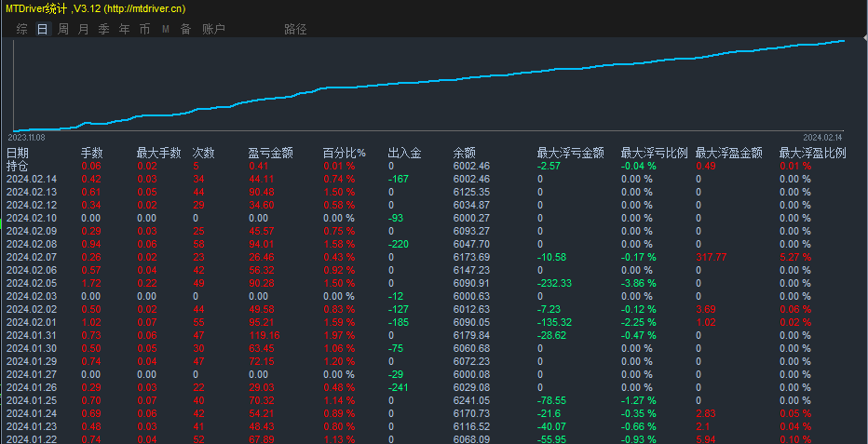Screen dimensions: 868x444
Task: Open the 季 quarterly tab
Action: 103,29
